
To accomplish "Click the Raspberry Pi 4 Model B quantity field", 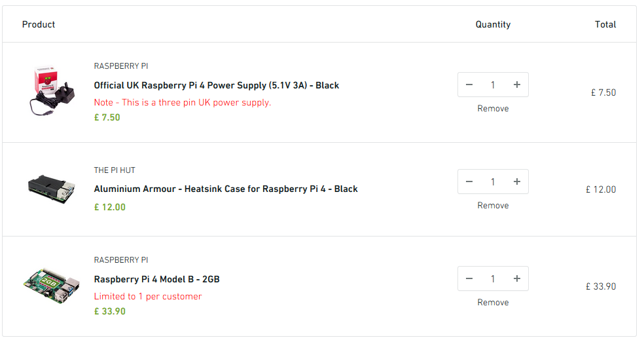I will 493,278.
